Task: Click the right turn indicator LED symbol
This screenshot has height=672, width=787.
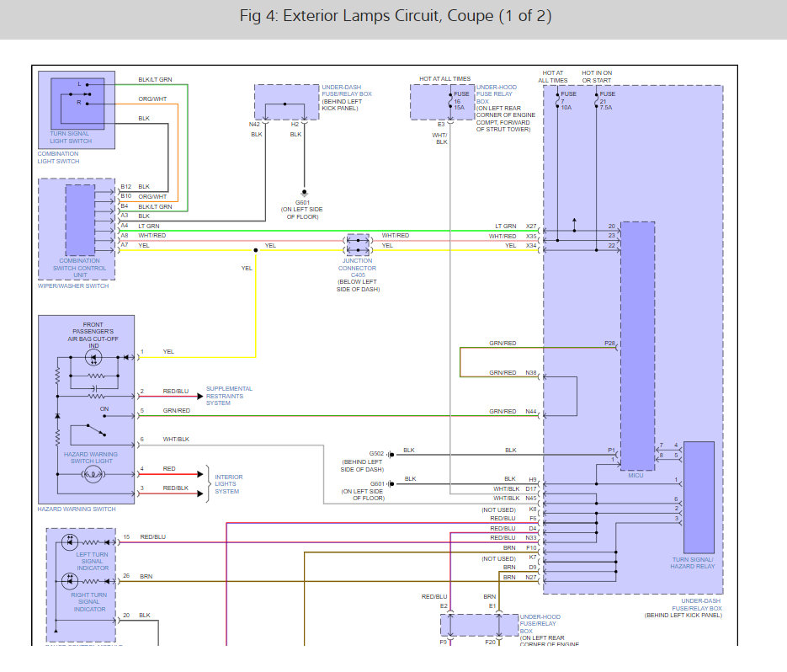Action: coord(70,581)
